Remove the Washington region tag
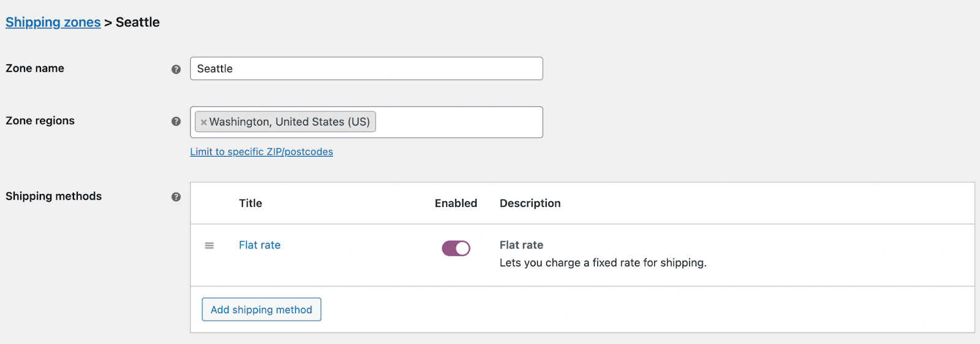980x344 pixels. (203, 122)
